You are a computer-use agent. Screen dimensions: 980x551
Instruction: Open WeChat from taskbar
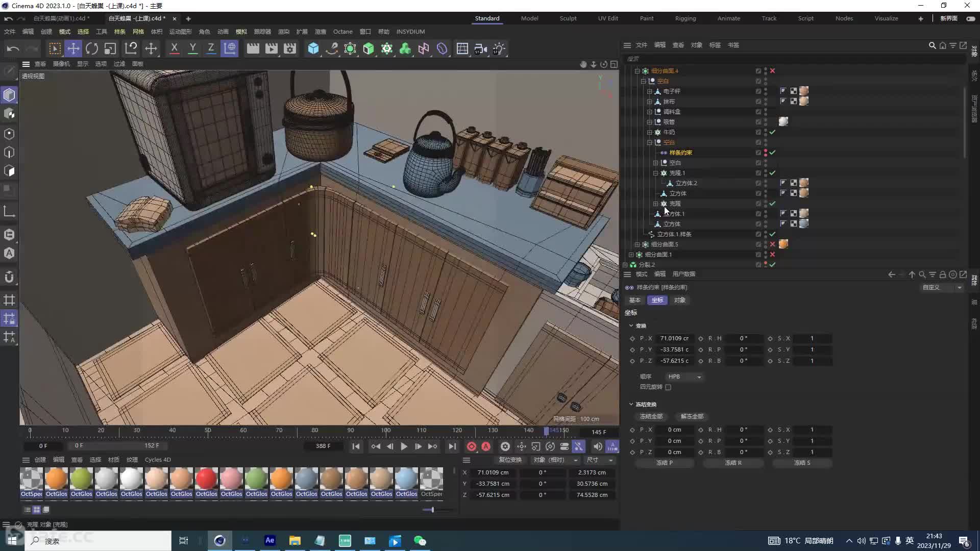click(x=420, y=540)
